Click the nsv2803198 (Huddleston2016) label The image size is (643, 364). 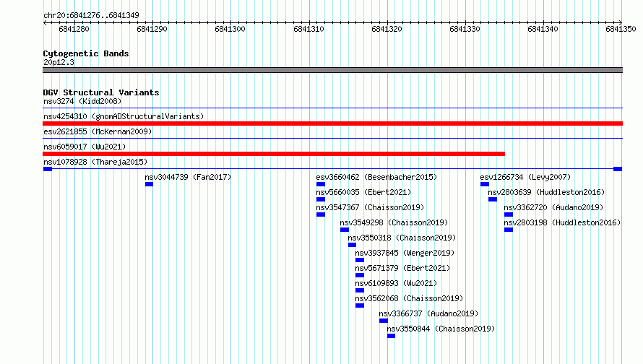point(562,222)
